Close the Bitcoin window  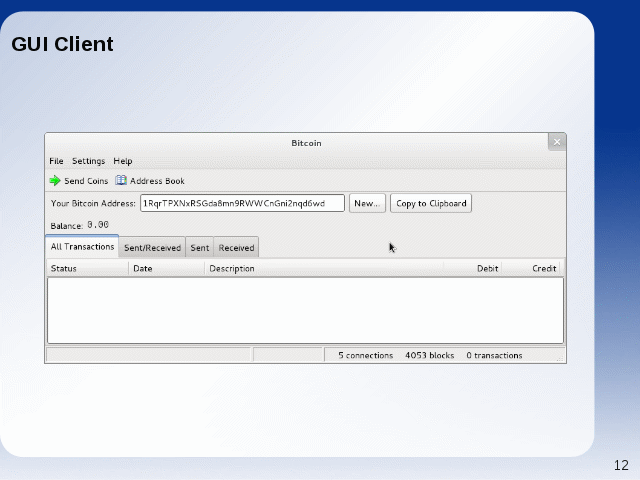point(557,142)
